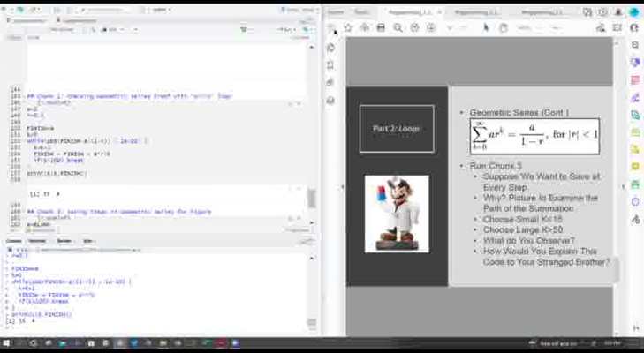Select the arrow selection tool in PDF toolbar
Viewport: 644px width, 353px height.
[x=486, y=27]
